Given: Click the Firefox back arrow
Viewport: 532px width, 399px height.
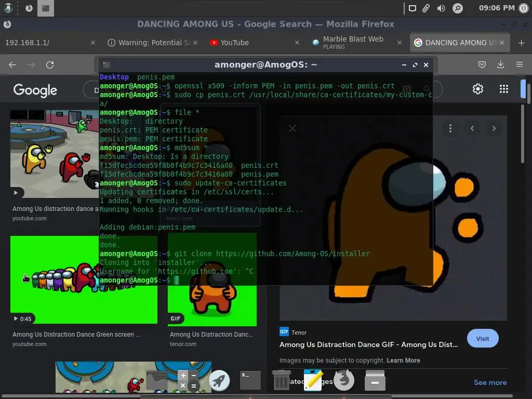Looking at the screenshot, I should (12, 64).
